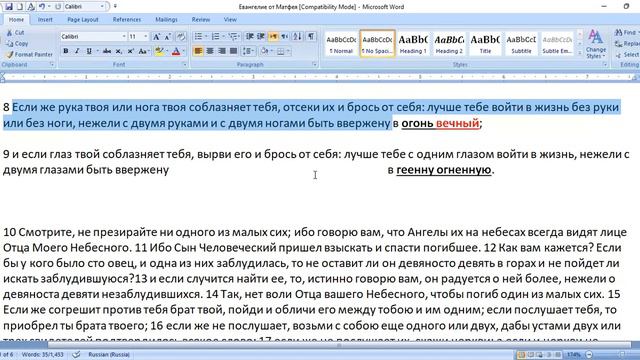Grow font size with the large A icon
This screenshot has width=640, height=360.
(x=156, y=37)
